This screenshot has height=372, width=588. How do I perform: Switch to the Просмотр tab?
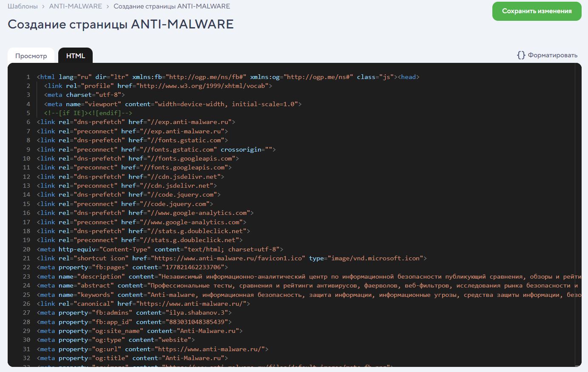(x=31, y=56)
